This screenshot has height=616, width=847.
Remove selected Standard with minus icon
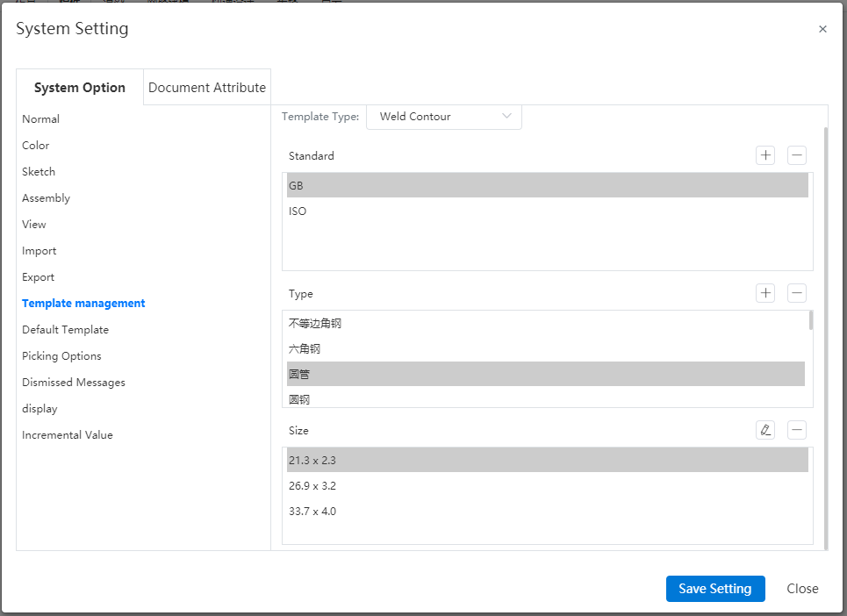point(797,155)
